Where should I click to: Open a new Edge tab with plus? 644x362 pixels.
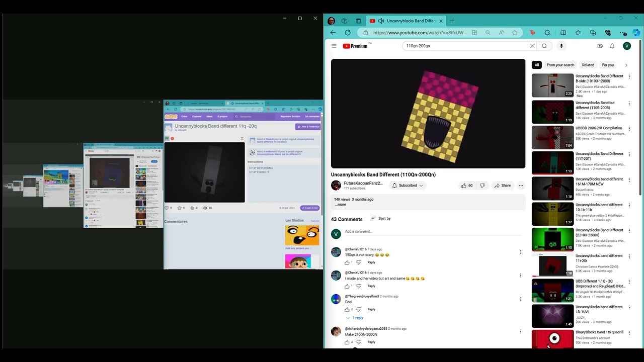point(452,21)
